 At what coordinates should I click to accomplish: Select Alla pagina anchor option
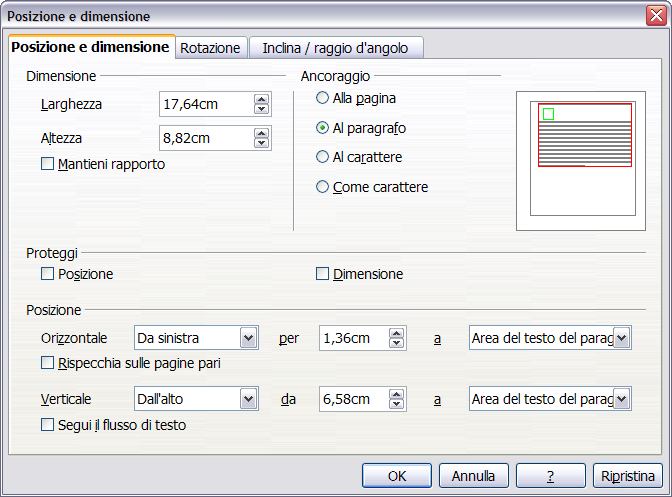pos(322,98)
